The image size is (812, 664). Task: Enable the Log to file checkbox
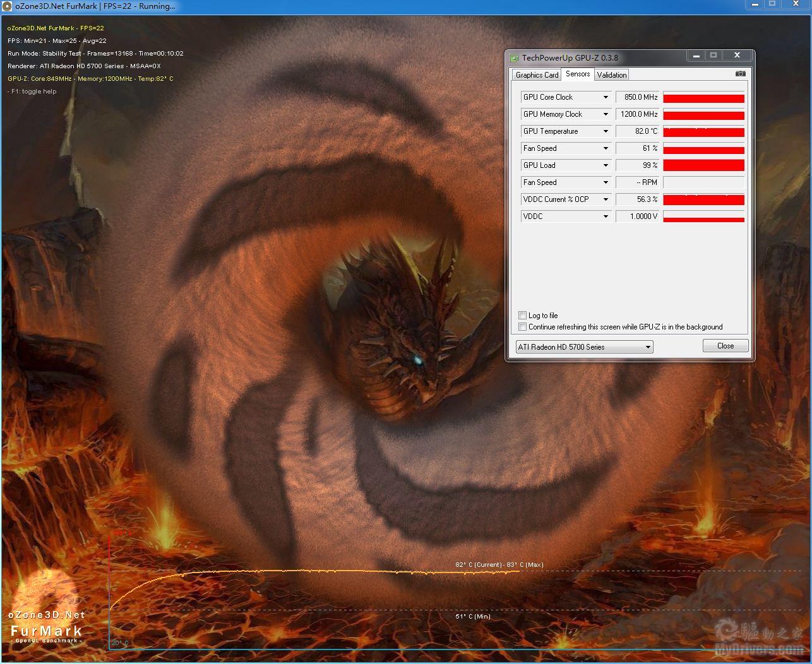click(x=522, y=316)
